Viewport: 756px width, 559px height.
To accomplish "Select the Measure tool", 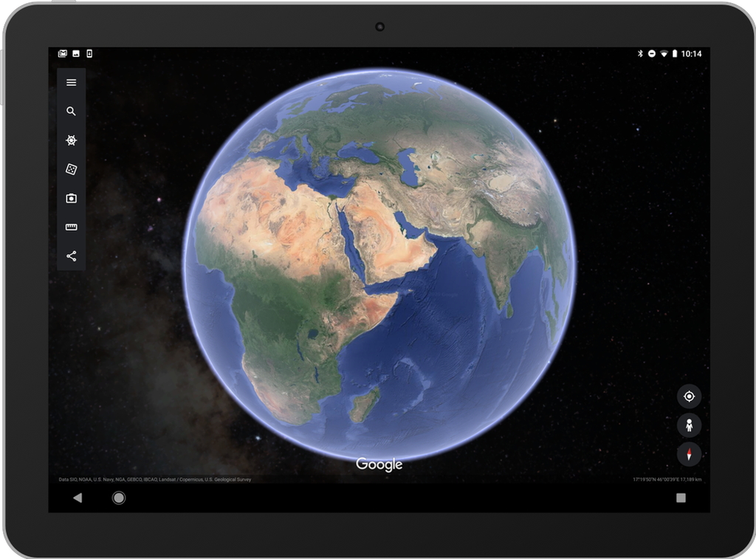I will [72, 227].
